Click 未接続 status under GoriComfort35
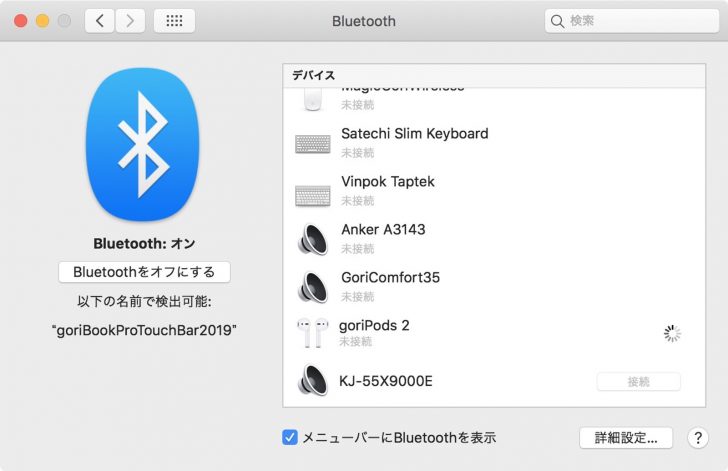728x471 pixels. click(x=358, y=297)
